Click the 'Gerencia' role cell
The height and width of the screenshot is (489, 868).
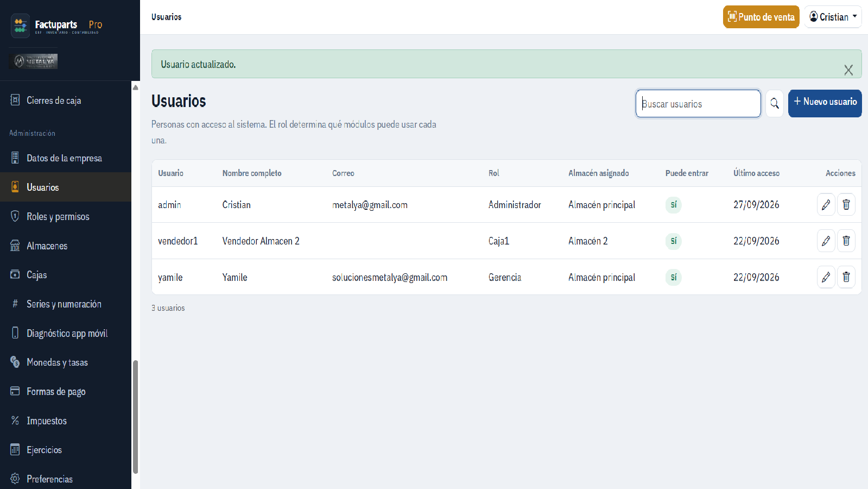[x=505, y=277]
